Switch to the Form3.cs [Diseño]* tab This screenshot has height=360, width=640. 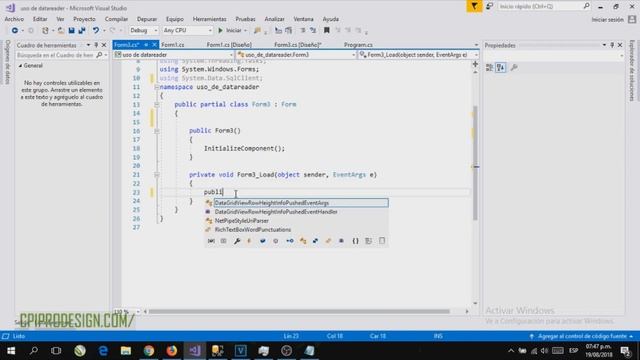(298, 45)
